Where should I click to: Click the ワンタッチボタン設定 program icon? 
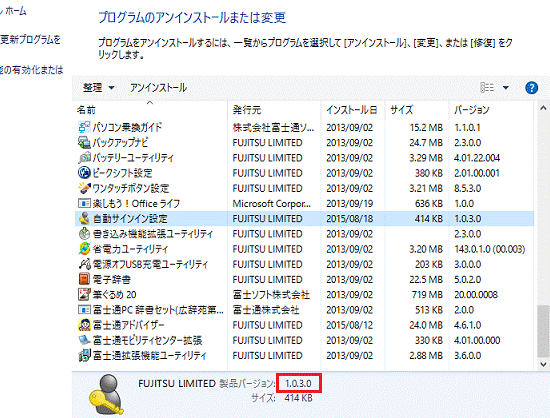pos(84,188)
